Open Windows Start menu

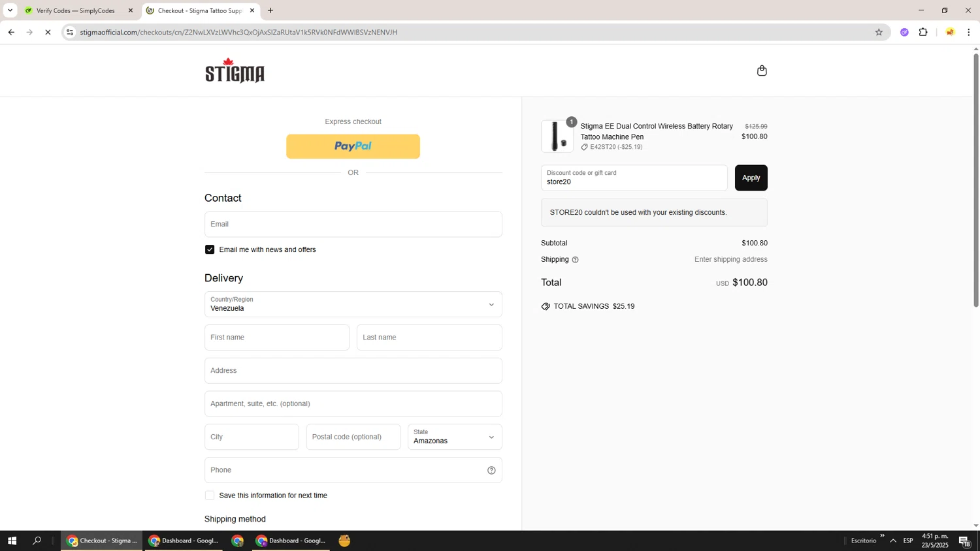tap(12, 541)
